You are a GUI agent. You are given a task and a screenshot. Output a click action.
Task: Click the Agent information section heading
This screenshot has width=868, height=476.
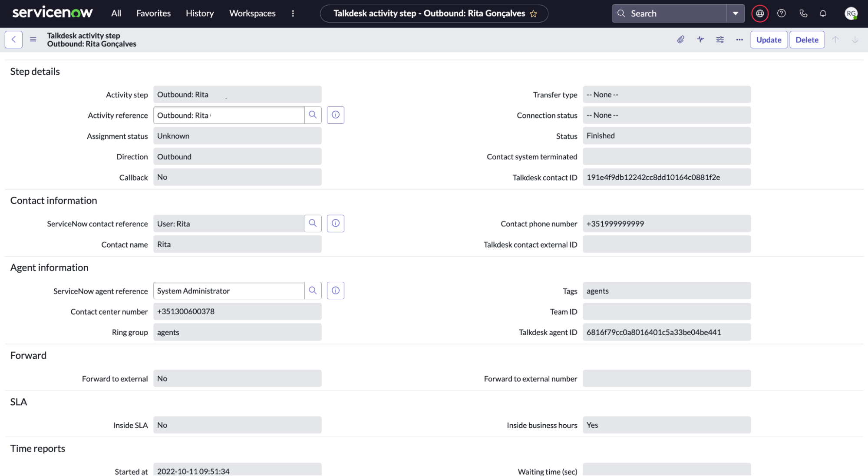[49, 268]
